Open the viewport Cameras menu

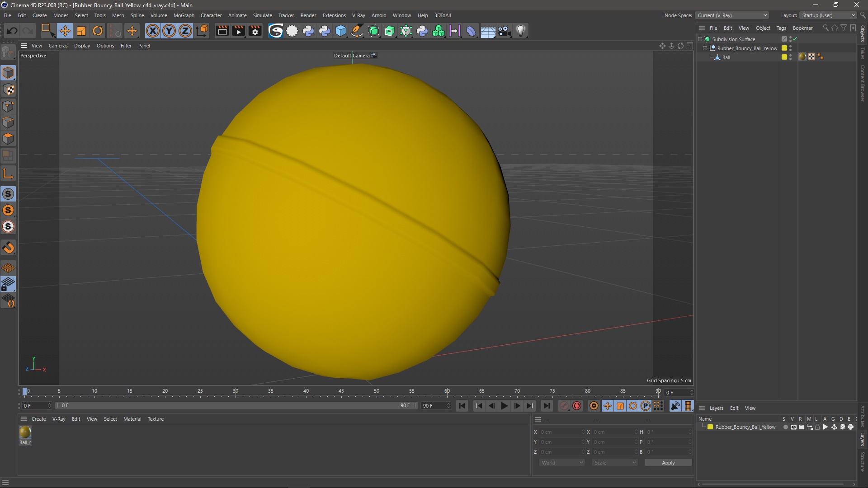click(x=58, y=46)
